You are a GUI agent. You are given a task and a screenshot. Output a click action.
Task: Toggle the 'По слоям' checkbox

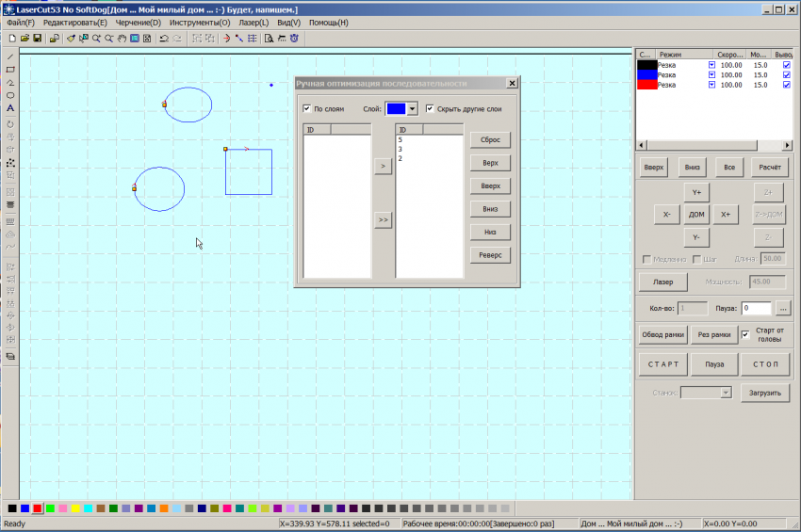(307, 109)
